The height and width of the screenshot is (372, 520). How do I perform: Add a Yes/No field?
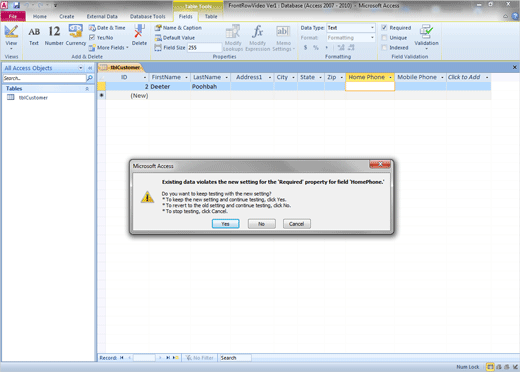(101, 38)
